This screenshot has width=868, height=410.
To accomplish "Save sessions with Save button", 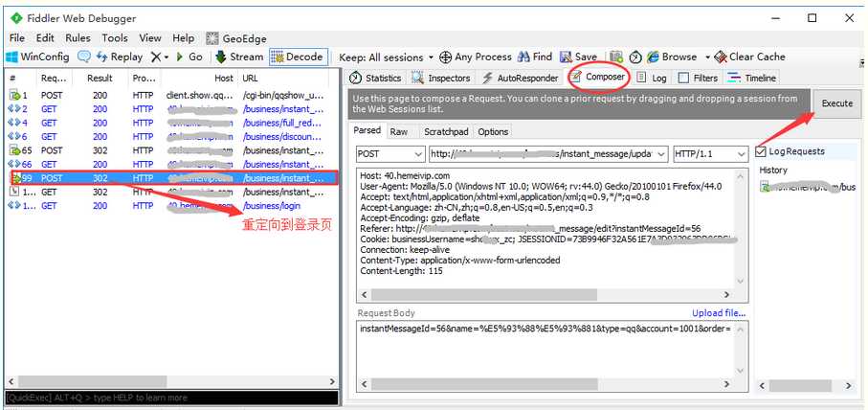I will pyautogui.click(x=578, y=57).
